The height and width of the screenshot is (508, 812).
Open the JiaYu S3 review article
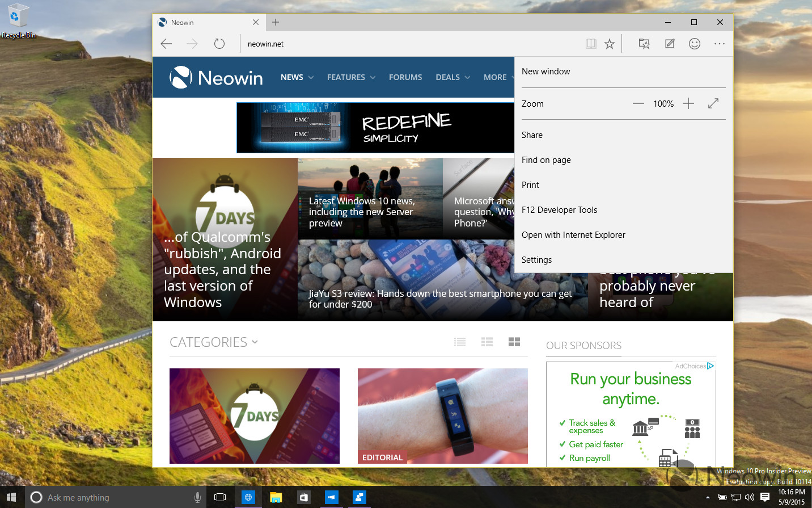coord(442,280)
